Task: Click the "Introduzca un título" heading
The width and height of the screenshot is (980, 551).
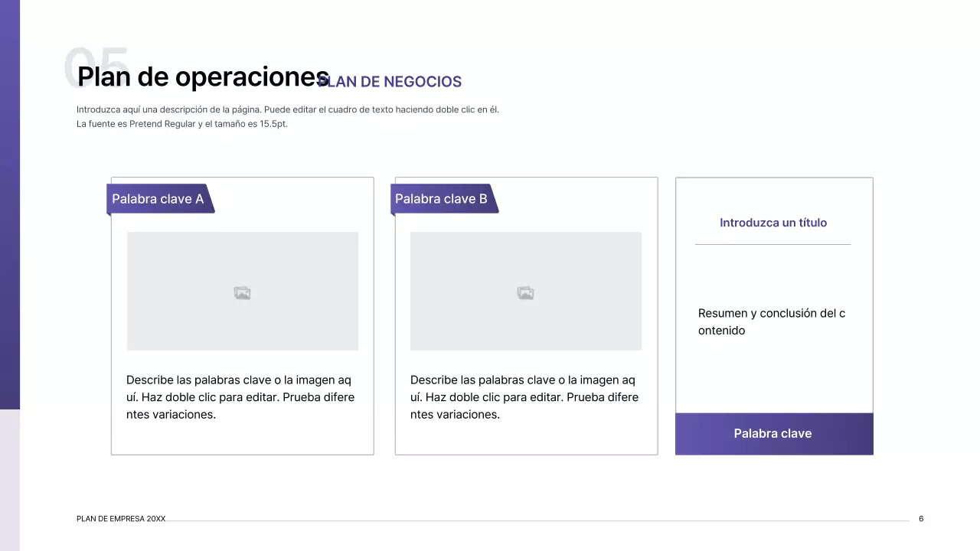Action: [773, 223]
